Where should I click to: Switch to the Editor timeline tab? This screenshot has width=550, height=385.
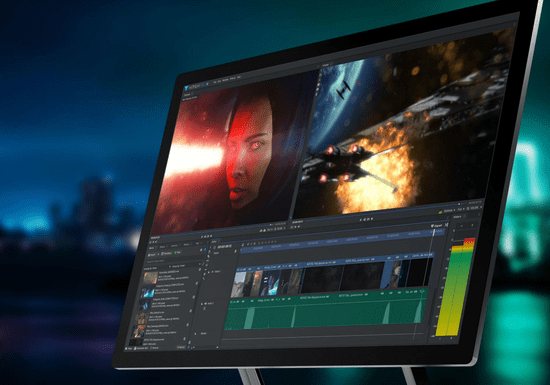click(x=214, y=242)
